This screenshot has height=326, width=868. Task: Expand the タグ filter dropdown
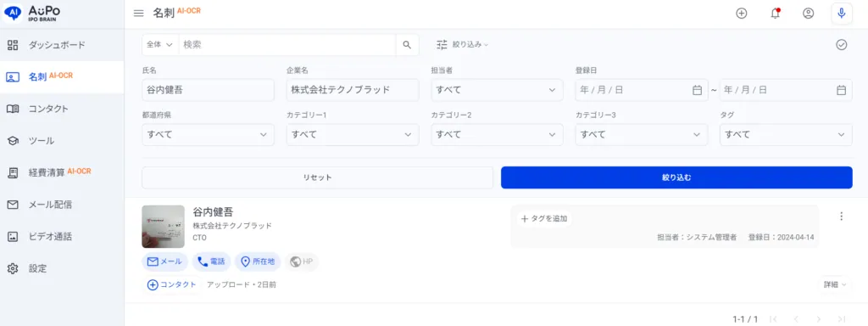pos(786,135)
